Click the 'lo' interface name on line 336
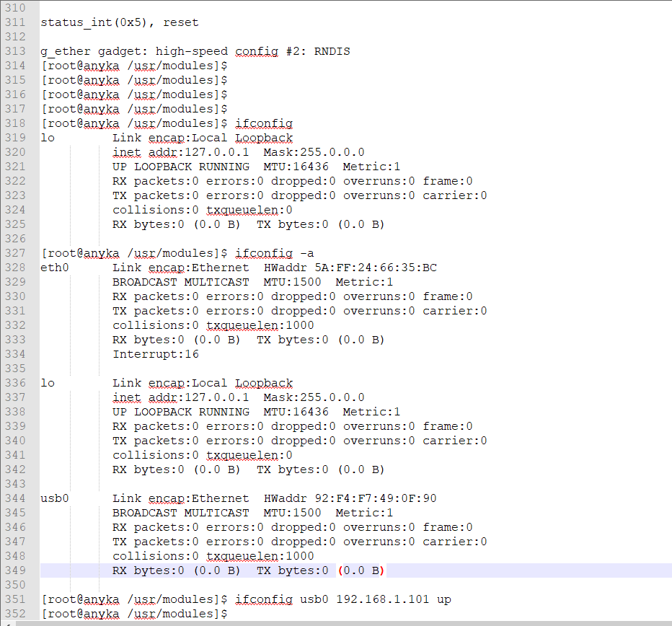Viewport: 672px width, 626px height. (48, 384)
